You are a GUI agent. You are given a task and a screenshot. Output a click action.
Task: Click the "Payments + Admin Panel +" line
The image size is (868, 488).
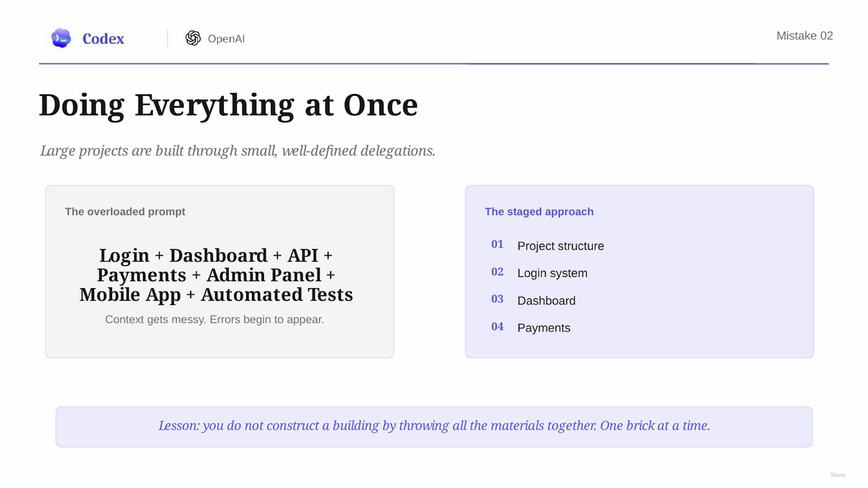point(216,275)
